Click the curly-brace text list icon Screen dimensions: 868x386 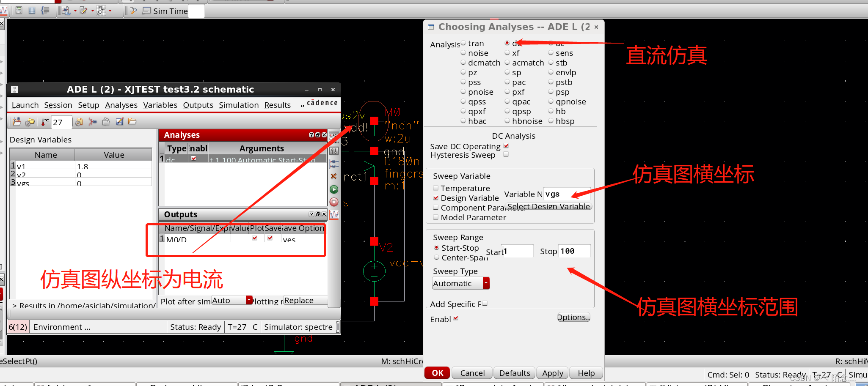(x=45, y=10)
